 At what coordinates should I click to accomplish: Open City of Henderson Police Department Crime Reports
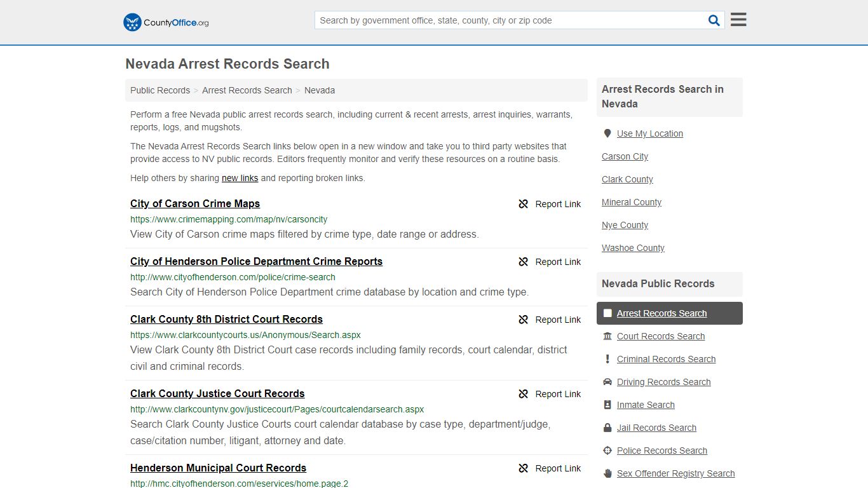click(256, 261)
